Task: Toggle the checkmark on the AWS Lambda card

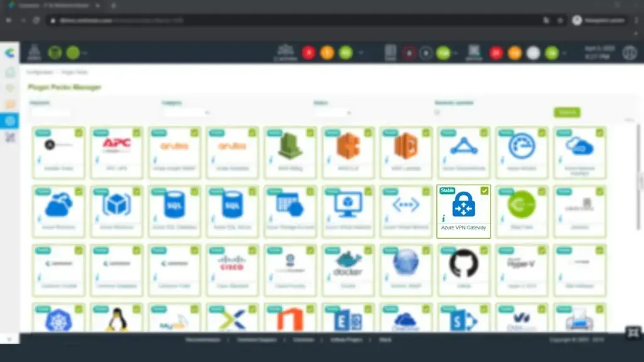Action: pos(426,133)
